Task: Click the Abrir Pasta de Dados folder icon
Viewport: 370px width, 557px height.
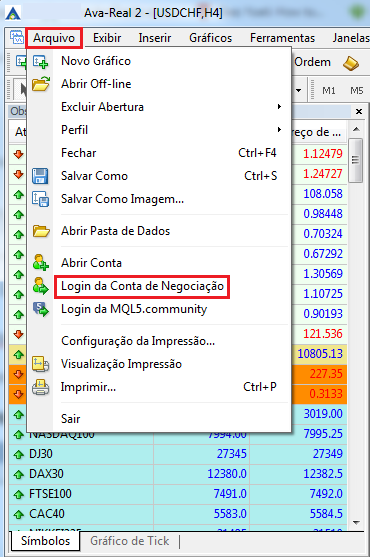Action: (41, 231)
